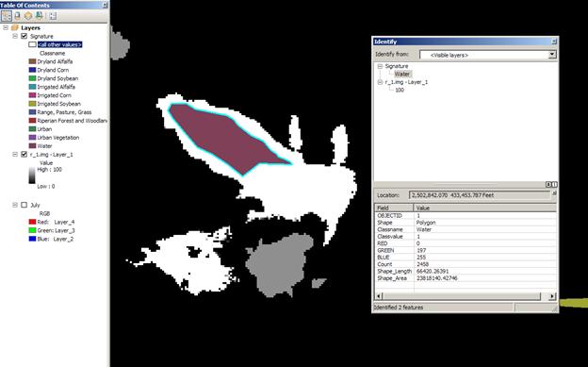Screen dimensions: 588x367
Task: Select List By Drawing Order icon
Action: (6, 16)
